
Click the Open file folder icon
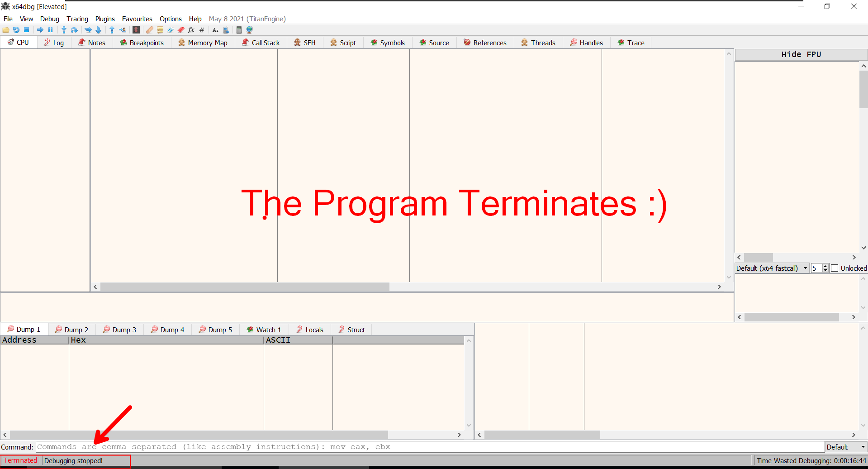click(6, 30)
